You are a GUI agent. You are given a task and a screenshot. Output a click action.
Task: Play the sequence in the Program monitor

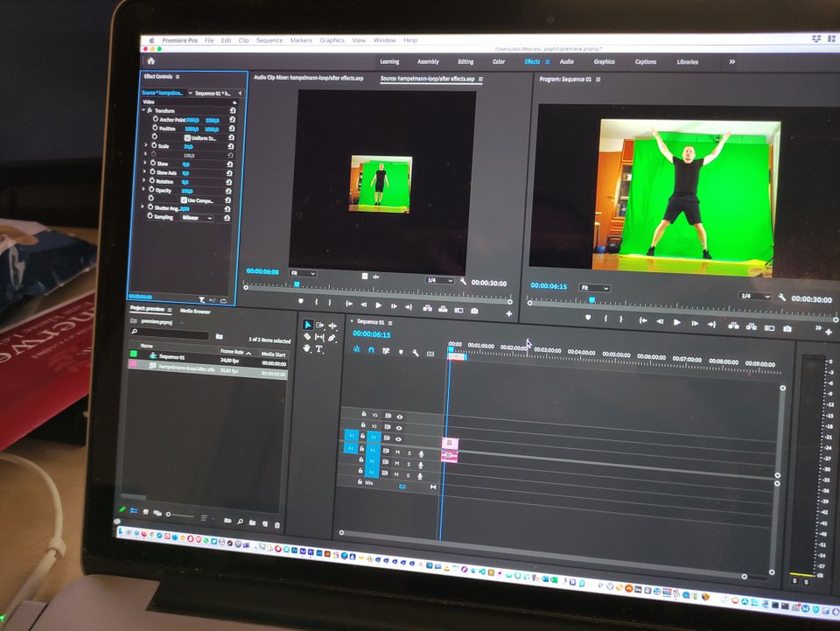click(x=677, y=323)
